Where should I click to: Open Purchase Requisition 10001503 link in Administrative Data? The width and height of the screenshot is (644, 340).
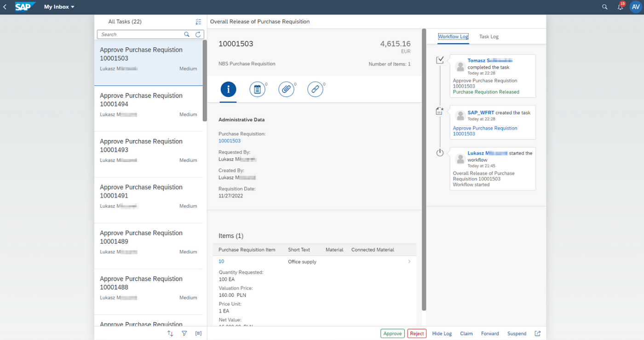click(x=230, y=141)
